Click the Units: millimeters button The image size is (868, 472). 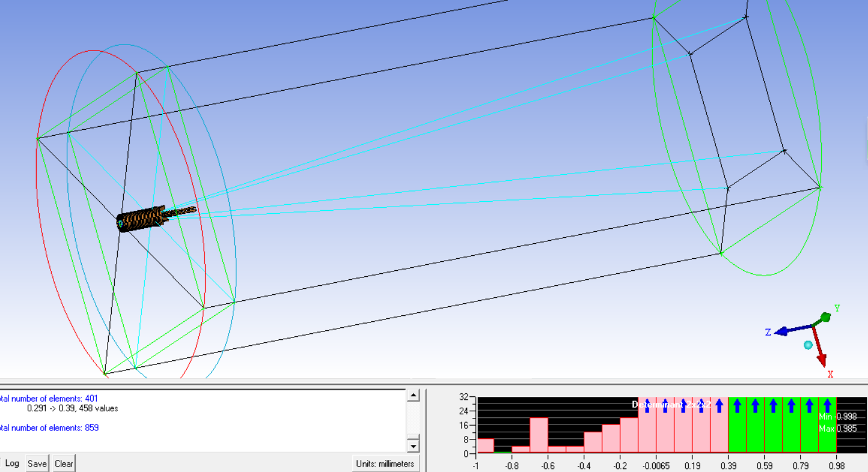point(385,463)
